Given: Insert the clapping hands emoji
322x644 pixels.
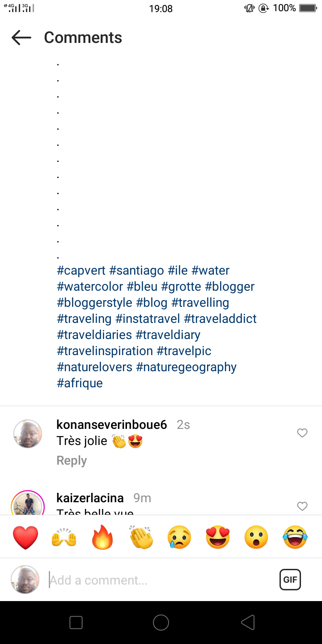Looking at the screenshot, I should (x=141, y=537).
